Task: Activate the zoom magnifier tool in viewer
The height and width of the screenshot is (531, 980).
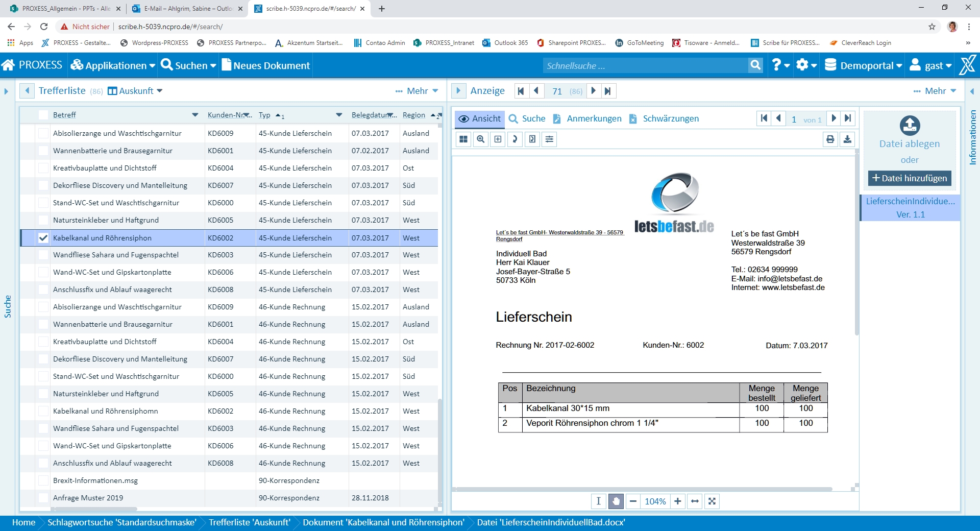Action: click(x=481, y=139)
